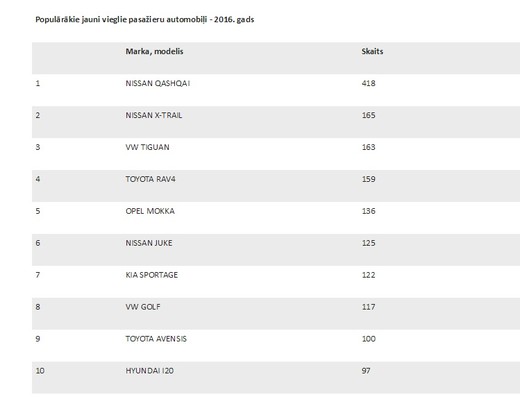Choose the VW GOLF row name
520x397 pixels.
(x=143, y=307)
